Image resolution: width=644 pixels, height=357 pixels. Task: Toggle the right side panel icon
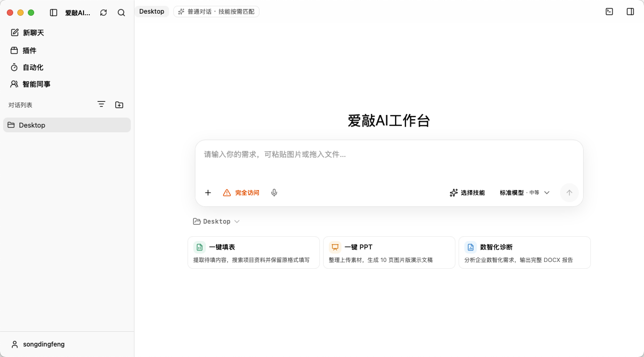pos(630,12)
